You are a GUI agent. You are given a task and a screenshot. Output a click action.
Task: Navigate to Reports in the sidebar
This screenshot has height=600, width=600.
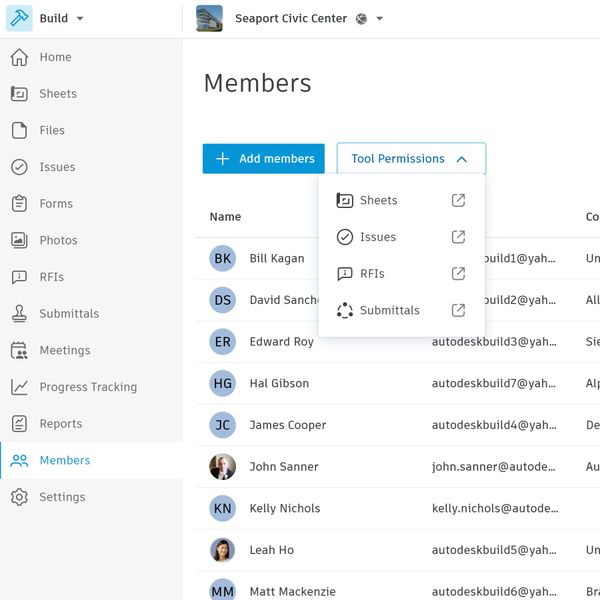[60, 424]
